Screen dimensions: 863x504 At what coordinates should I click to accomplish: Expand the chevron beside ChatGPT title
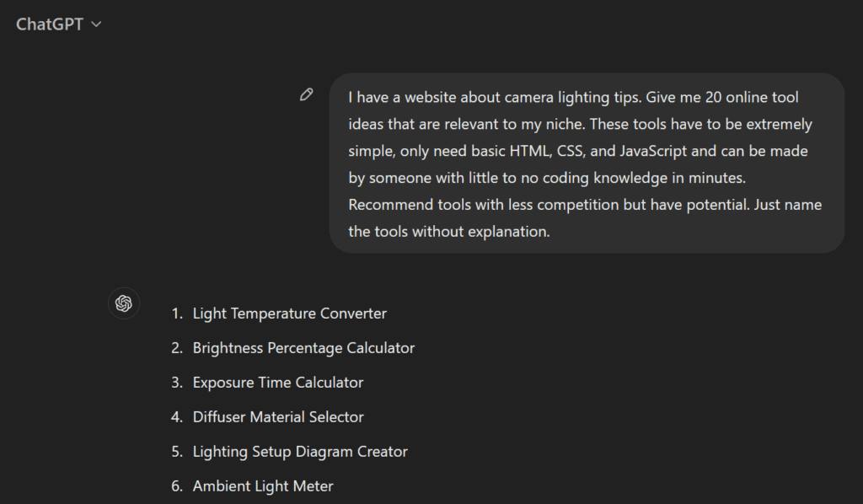click(x=96, y=24)
